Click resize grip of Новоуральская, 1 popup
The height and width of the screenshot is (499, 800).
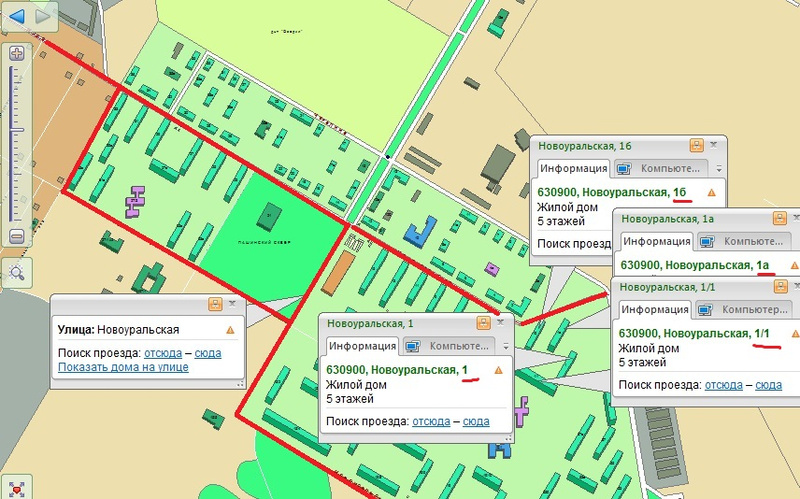tap(508, 438)
